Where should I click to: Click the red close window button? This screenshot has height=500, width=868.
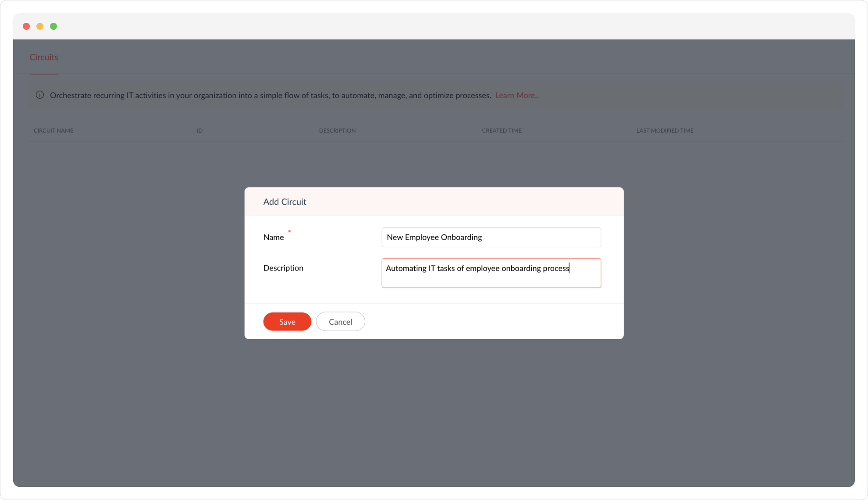coord(26,26)
